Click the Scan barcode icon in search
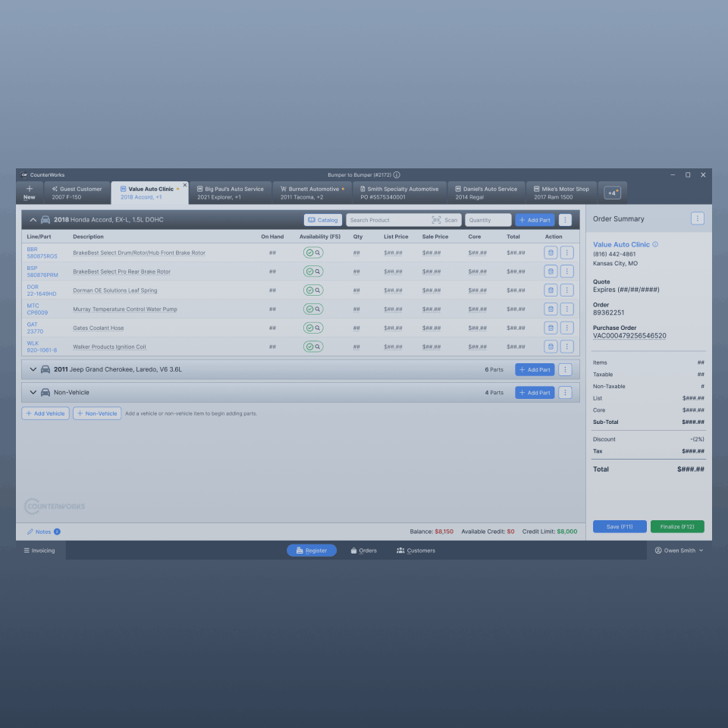The height and width of the screenshot is (728, 728). click(437, 220)
